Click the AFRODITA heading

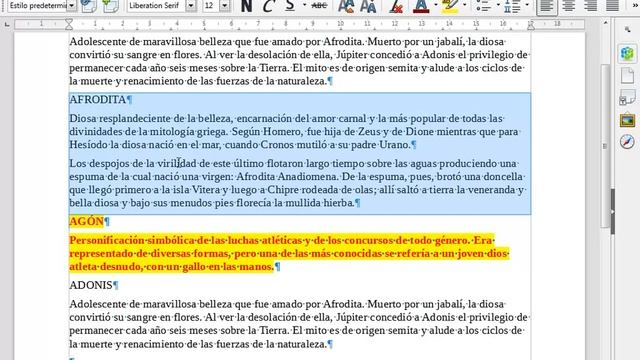98,100
